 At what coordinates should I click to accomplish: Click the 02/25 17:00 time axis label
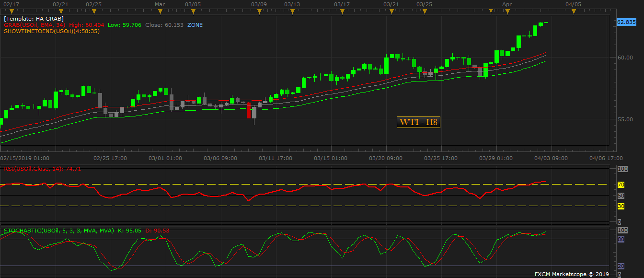[110, 158]
